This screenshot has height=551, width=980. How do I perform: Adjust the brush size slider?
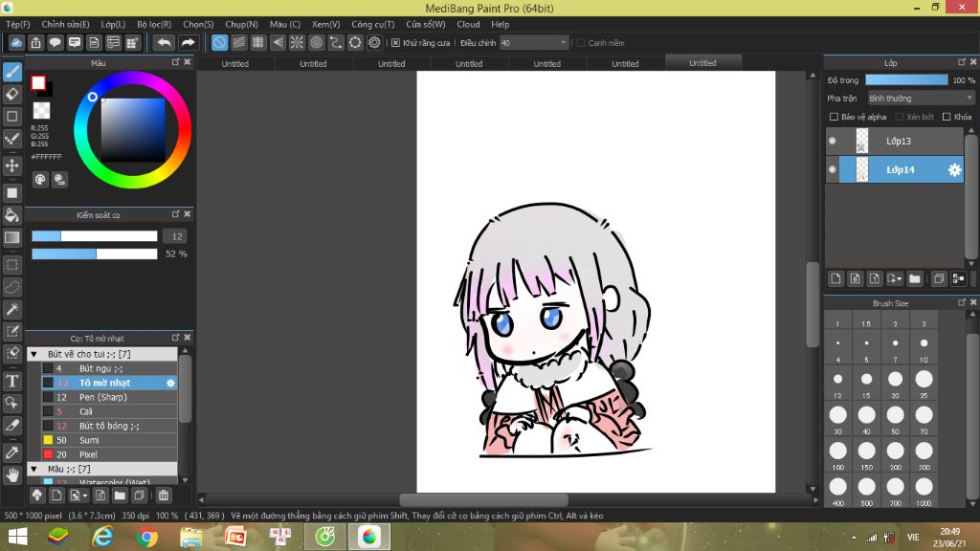[x=95, y=236]
